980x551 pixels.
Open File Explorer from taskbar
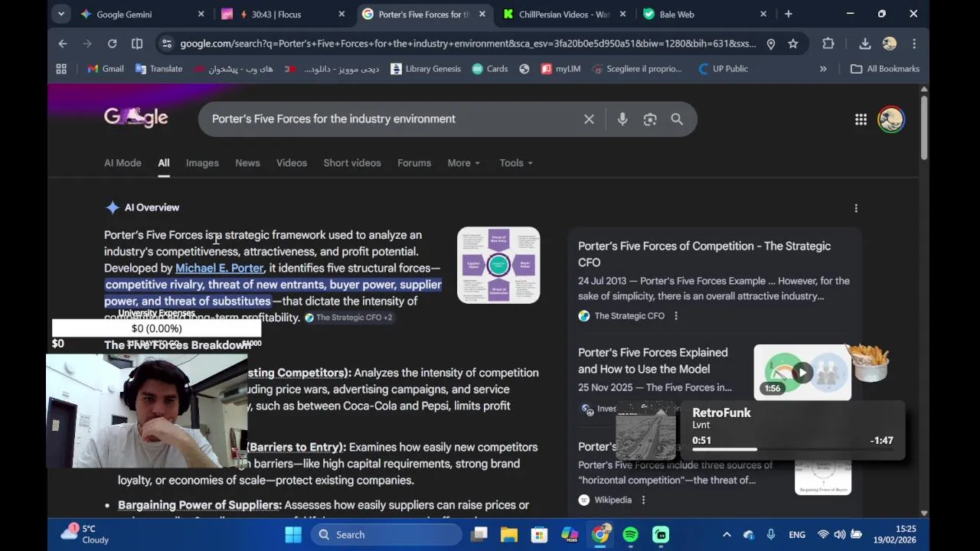point(509,535)
